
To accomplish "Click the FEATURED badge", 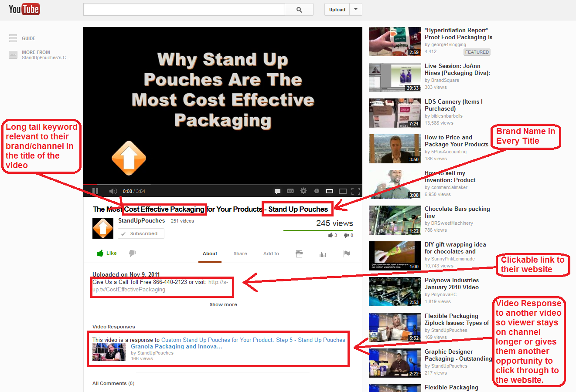I will click(x=477, y=52).
